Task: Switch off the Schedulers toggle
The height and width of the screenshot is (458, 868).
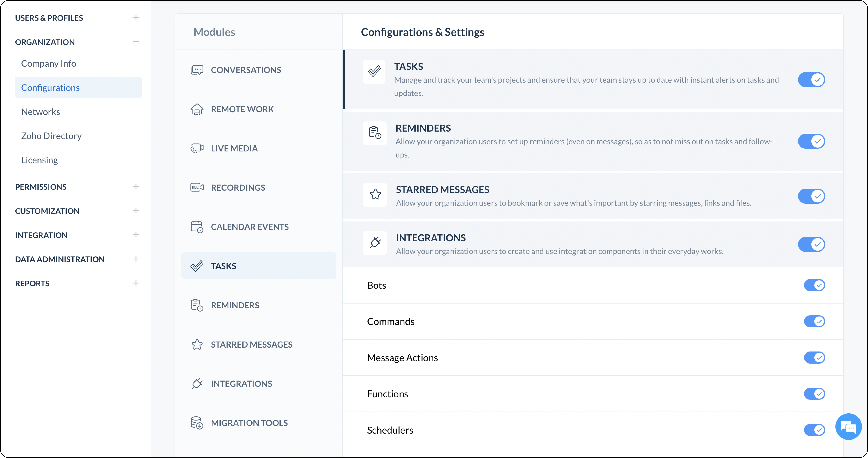Action: coord(814,430)
